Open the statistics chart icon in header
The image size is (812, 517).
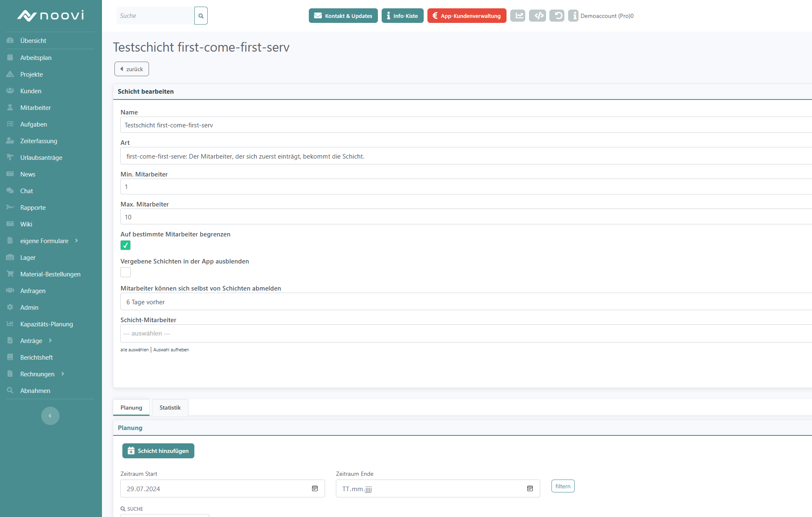(518, 16)
